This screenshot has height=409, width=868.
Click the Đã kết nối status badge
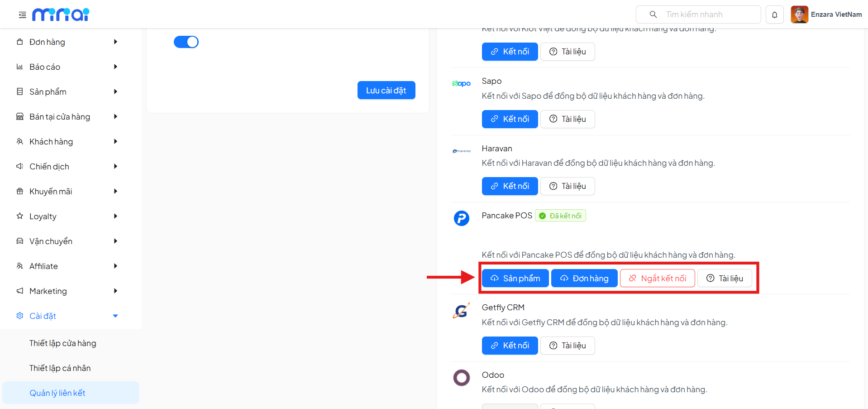click(560, 215)
